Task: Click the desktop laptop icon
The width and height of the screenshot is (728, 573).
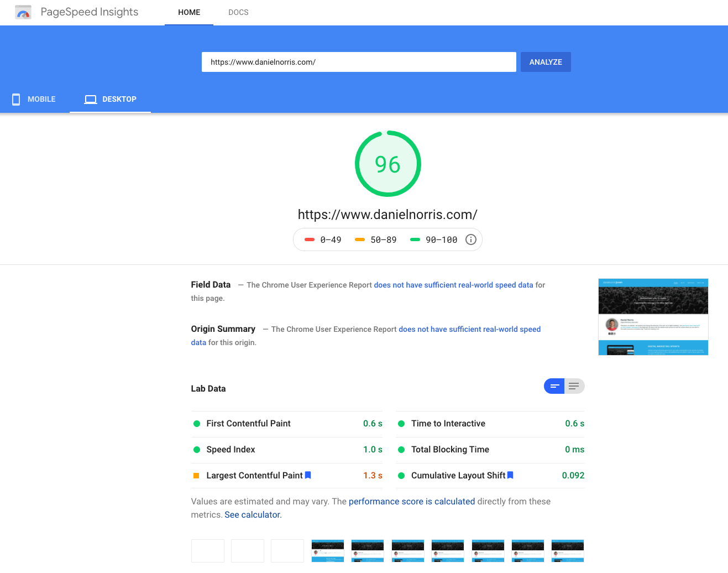Action: point(91,100)
